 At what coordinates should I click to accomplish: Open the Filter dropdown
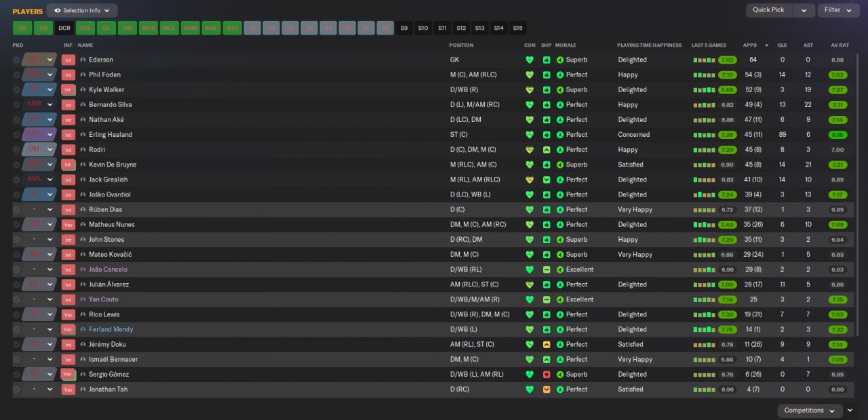coord(839,10)
